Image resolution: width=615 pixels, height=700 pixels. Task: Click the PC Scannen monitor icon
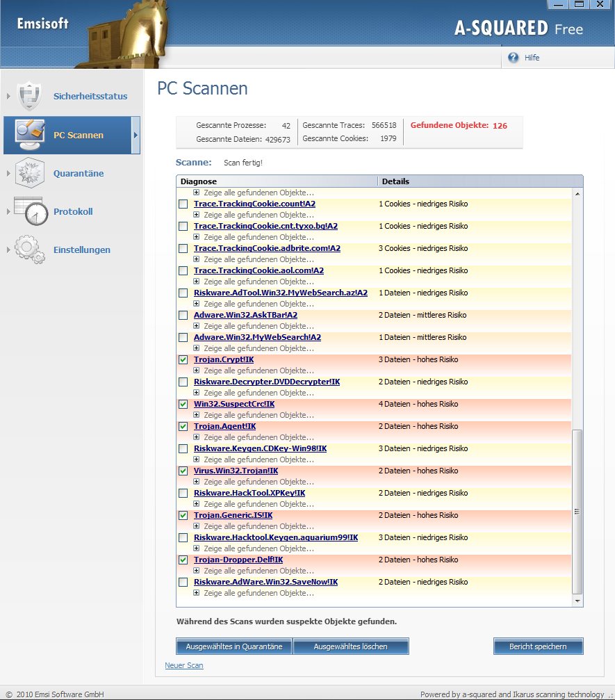point(30,135)
